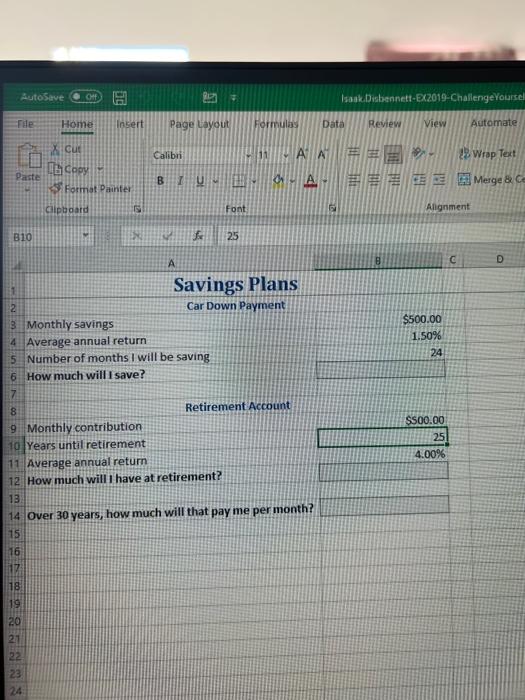This screenshot has height=700, width=525.
Task: Click the Save disk icon
Action: (x=120, y=97)
